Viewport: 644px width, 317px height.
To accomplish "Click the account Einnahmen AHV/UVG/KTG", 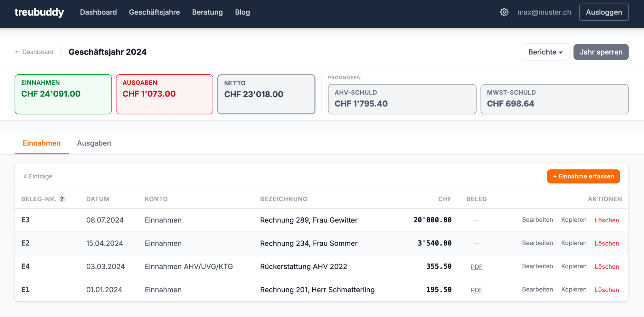I will (189, 266).
